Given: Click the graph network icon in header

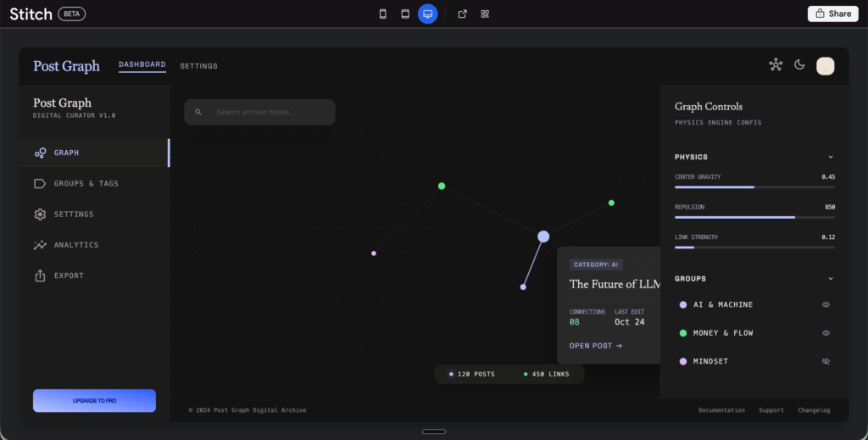Looking at the screenshot, I should click(776, 65).
